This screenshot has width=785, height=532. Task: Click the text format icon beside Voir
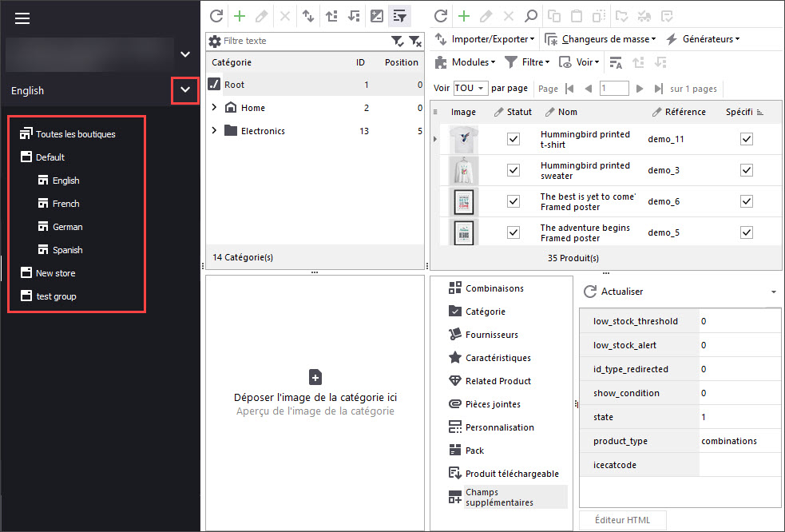click(x=616, y=62)
